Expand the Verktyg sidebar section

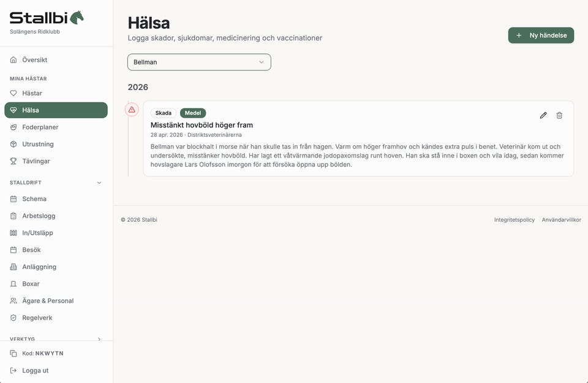[x=99, y=339]
